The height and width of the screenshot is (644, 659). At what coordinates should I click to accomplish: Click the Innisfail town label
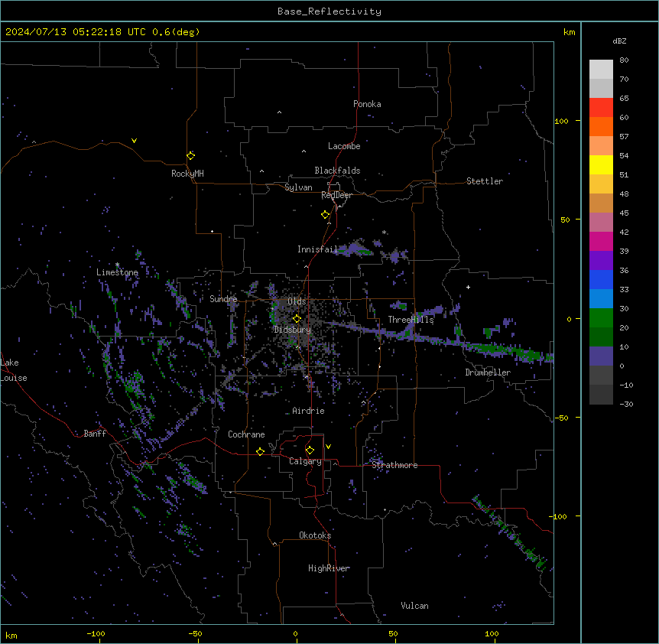pyautogui.click(x=318, y=249)
